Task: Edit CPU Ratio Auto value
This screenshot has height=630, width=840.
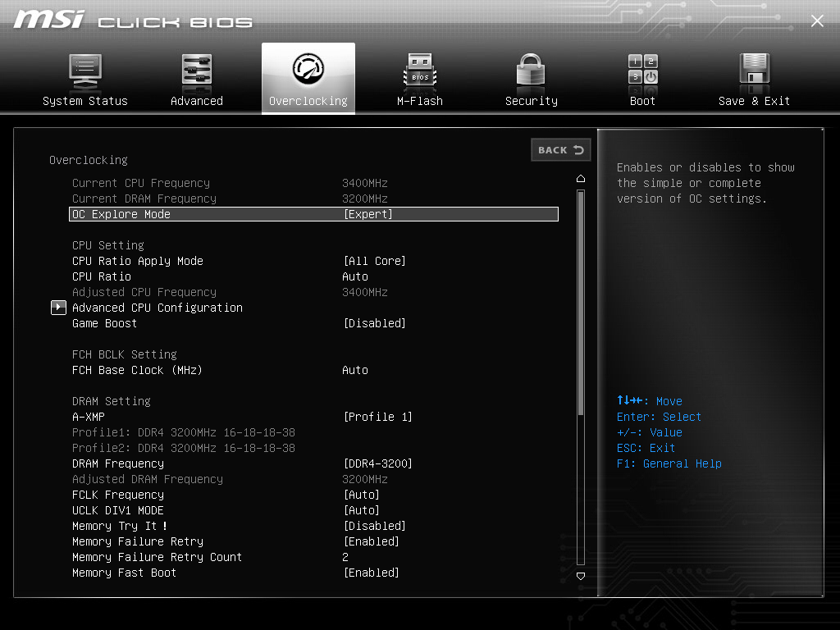Action: tap(355, 276)
